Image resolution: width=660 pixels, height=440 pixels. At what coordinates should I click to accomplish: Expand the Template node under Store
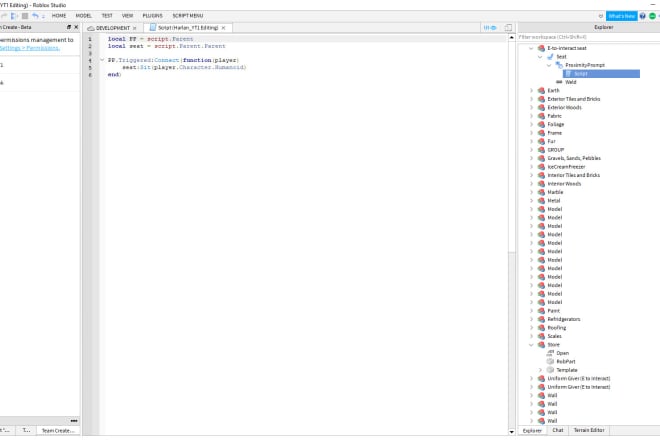point(540,370)
